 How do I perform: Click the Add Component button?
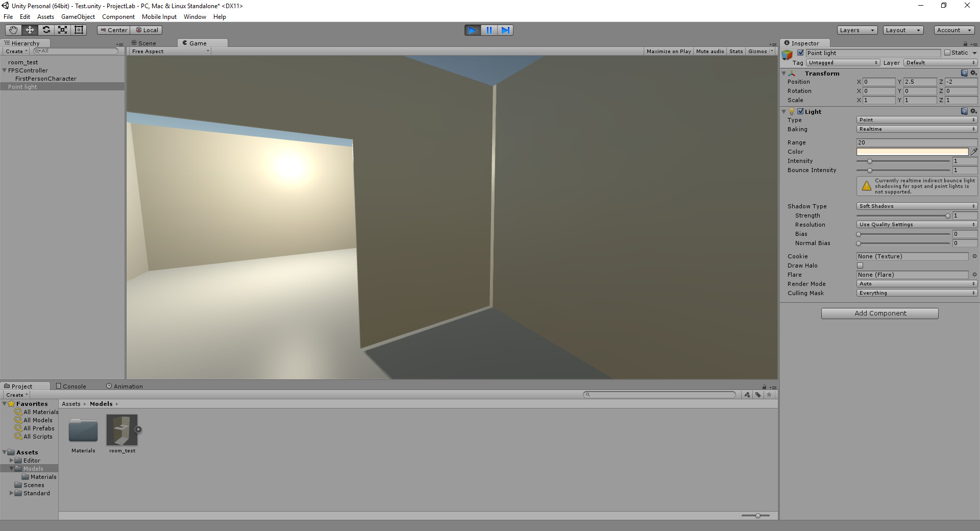coord(879,313)
